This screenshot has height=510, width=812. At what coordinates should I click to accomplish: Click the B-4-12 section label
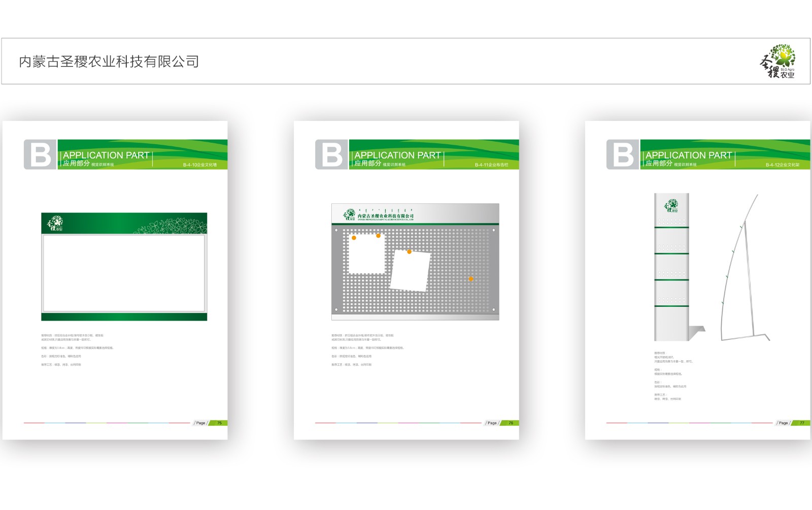[782, 165]
